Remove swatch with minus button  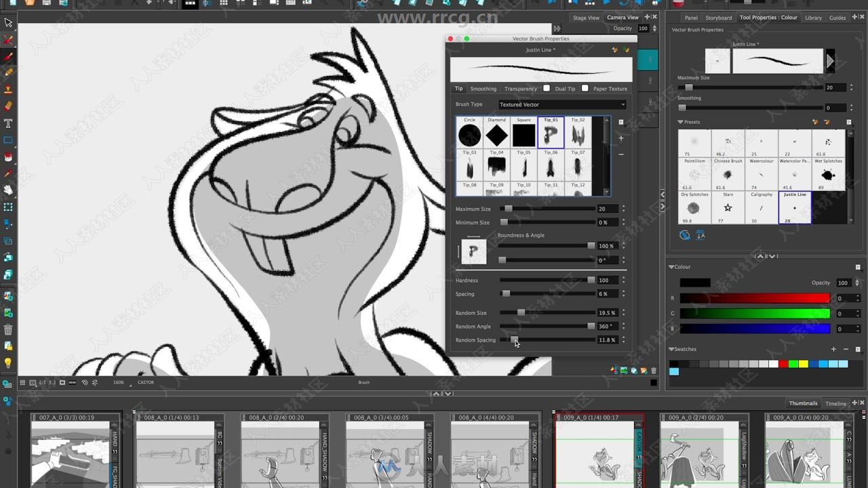click(846, 349)
